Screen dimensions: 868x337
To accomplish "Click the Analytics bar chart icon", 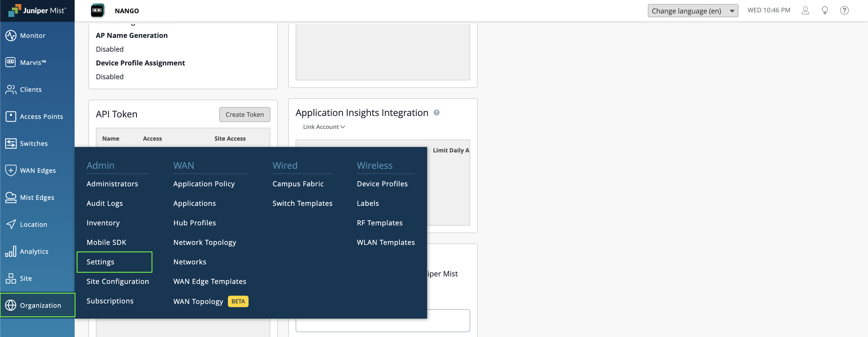I will click(11, 251).
